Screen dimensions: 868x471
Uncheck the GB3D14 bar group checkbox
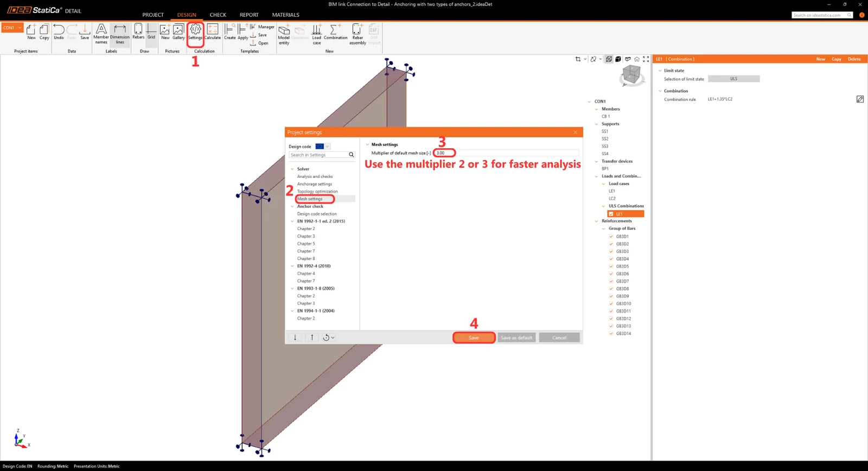coord(611,334)
